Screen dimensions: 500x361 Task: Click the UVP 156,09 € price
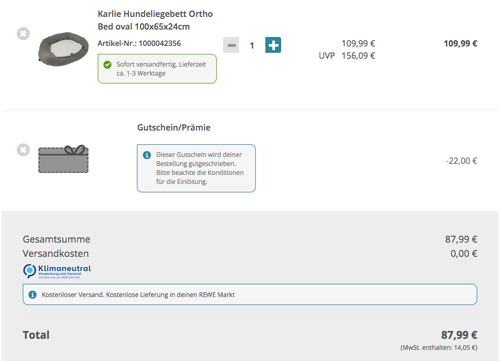(347, 56)
